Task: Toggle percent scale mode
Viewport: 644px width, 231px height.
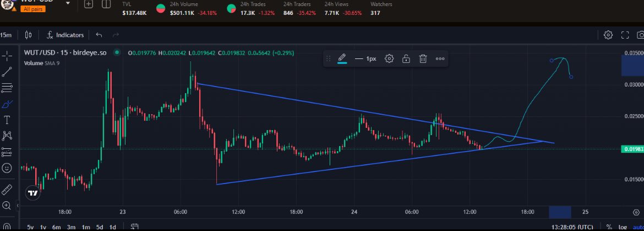Action: click(609, 227)
